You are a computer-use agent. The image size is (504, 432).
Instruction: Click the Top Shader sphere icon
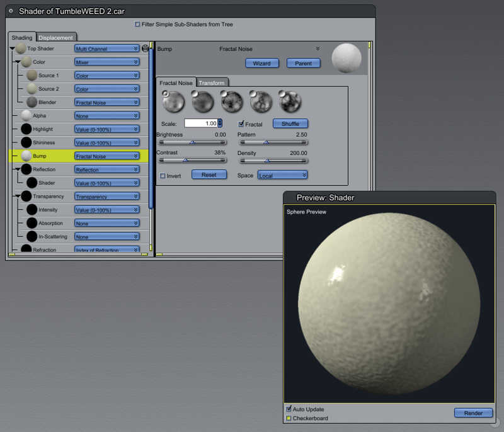click(21, 48)
